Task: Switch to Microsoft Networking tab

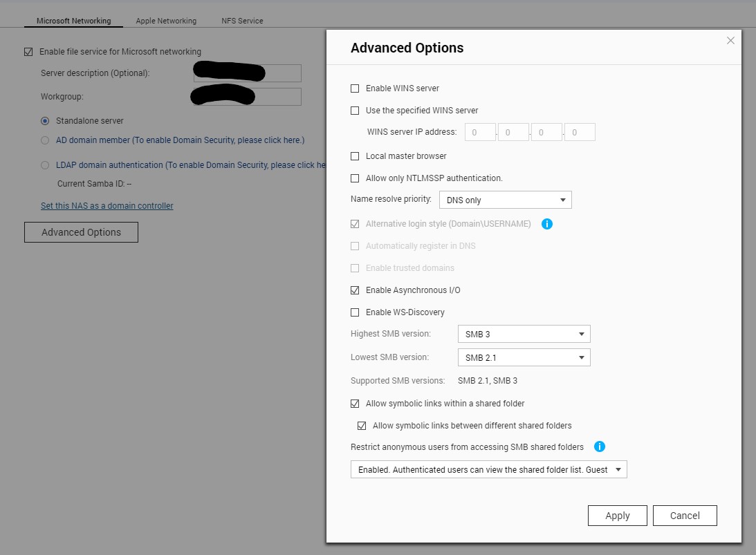Action: [x=74, y=21]
